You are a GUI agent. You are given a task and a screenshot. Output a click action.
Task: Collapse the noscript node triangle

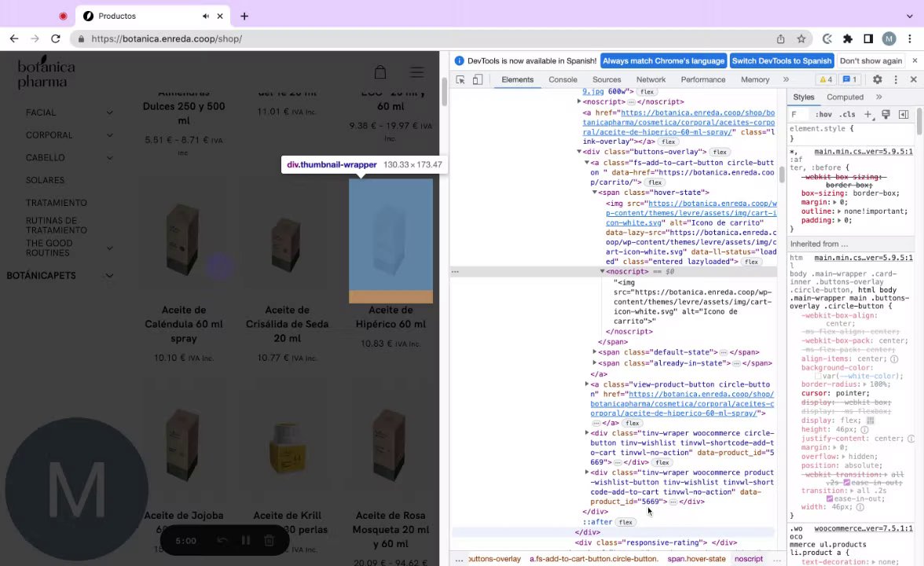(x=602, y=272)
